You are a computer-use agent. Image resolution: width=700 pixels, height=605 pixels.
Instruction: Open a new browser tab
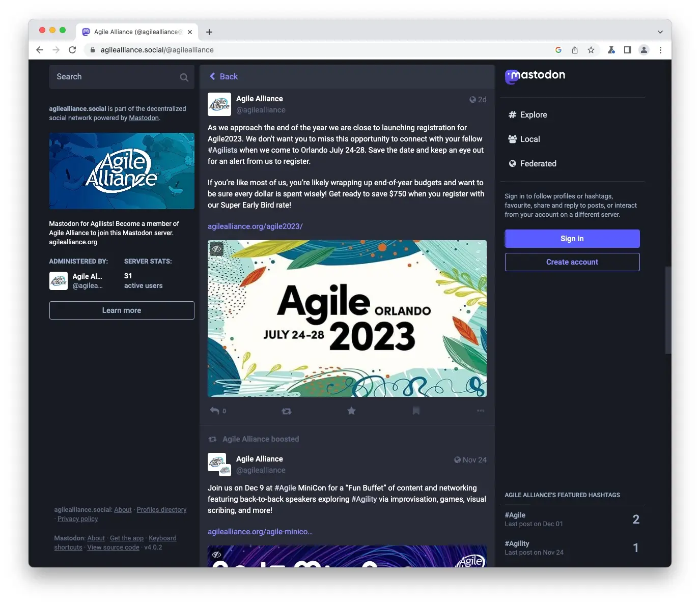tap(209, 32)
